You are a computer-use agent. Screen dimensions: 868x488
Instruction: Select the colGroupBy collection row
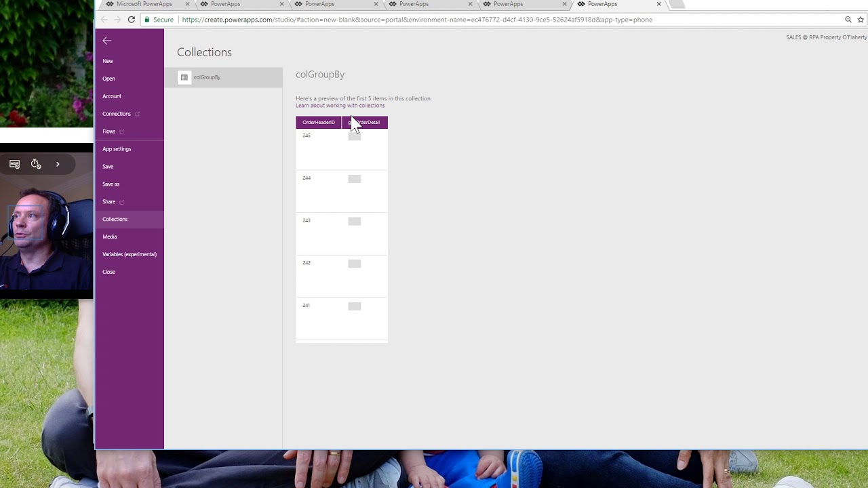tap(223, 77)
